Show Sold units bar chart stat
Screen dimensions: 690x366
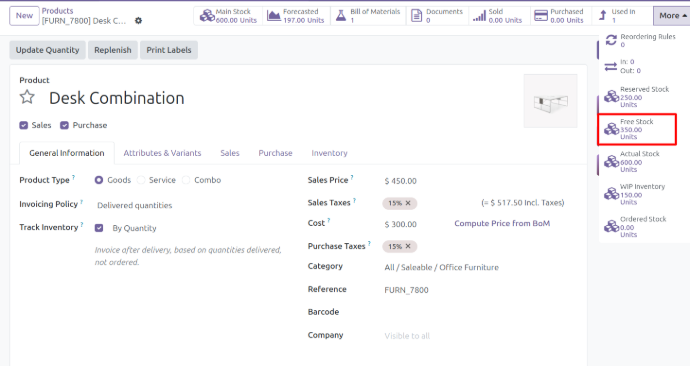499,16
